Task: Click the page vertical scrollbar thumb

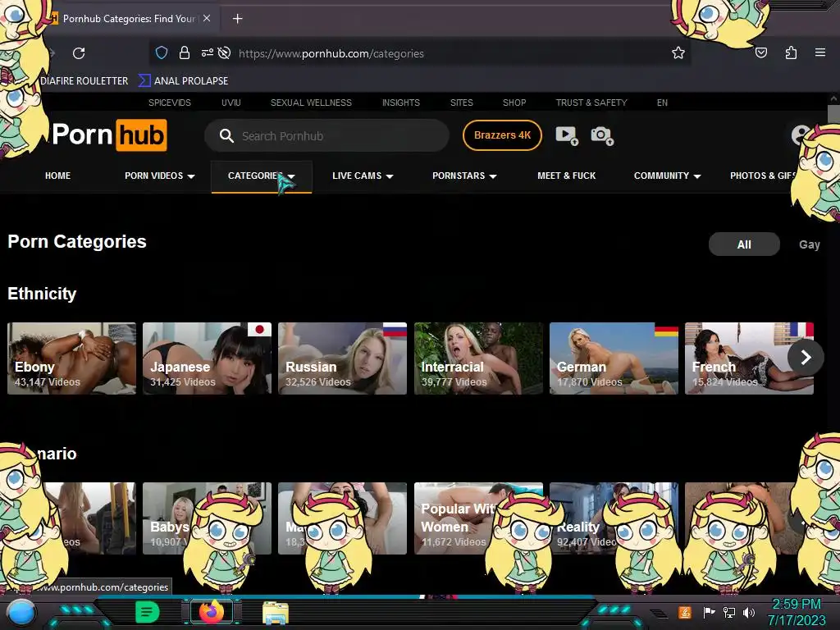Action: [833, 115]
